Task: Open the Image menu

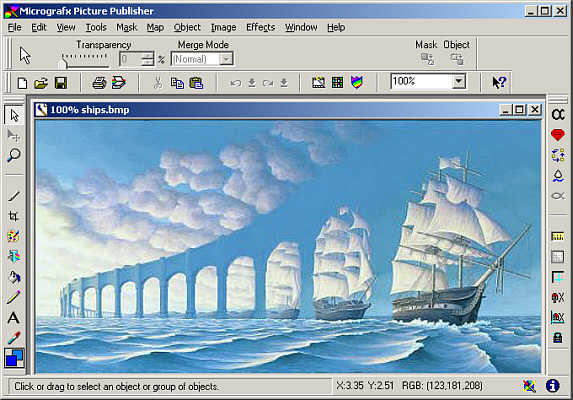Action: pos(223,27)
